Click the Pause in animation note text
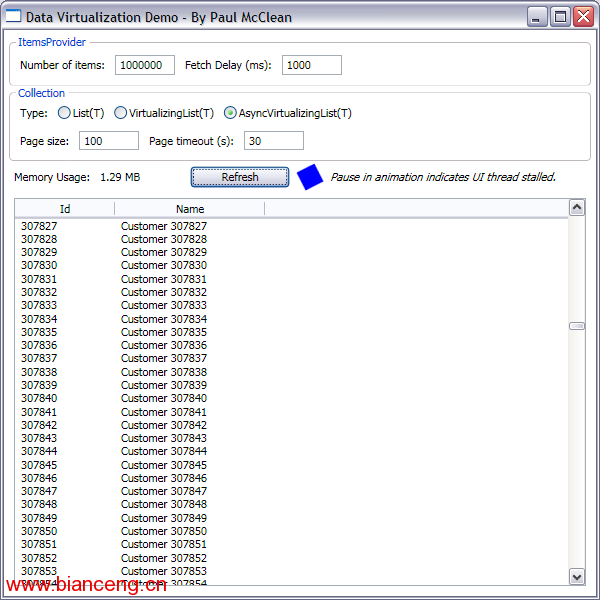600x600 pixels. [x=443, y=177]
